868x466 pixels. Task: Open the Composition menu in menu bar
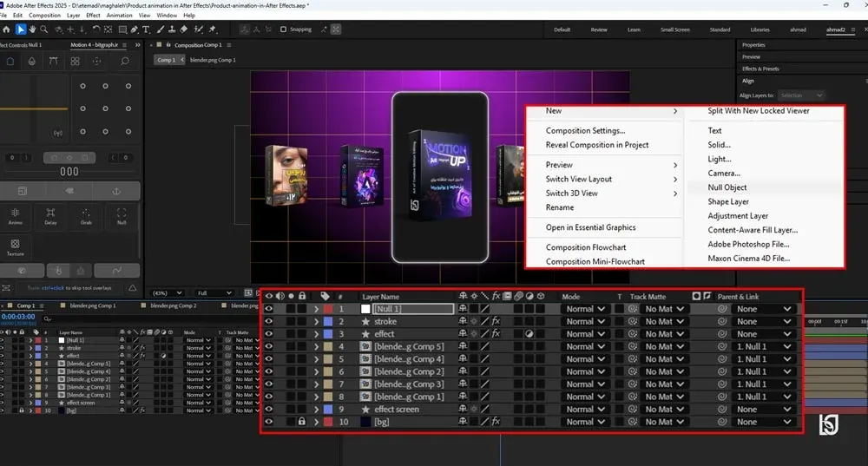tap(44, 16)
